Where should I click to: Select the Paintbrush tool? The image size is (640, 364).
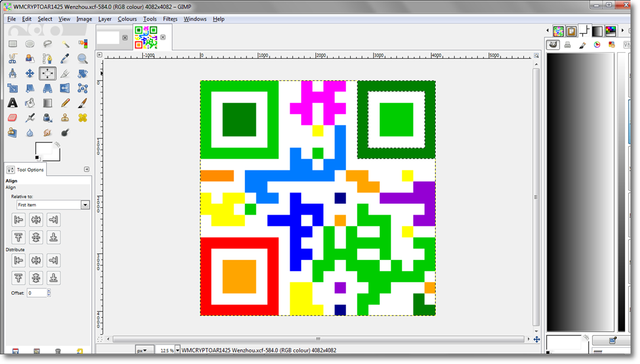pyautogui.click(x=82, y=103)
